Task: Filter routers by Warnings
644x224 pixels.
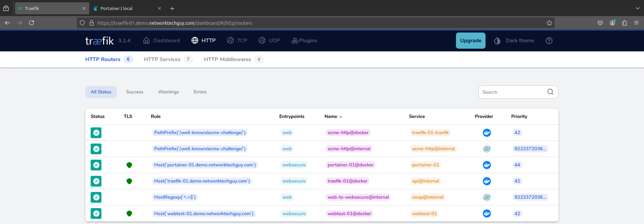Action: click(x=168, y=92)
